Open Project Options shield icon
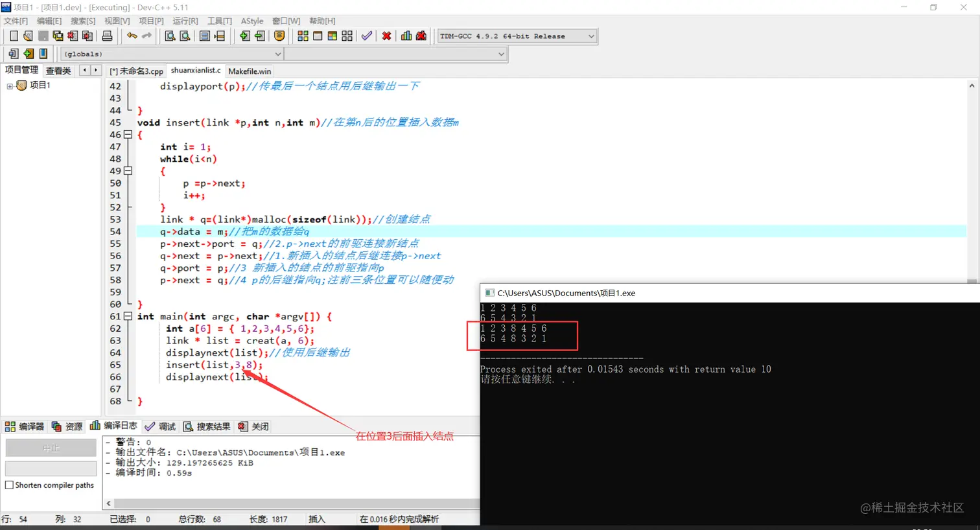The width and height of the screenshot is (980, 530). coord(279,36)
